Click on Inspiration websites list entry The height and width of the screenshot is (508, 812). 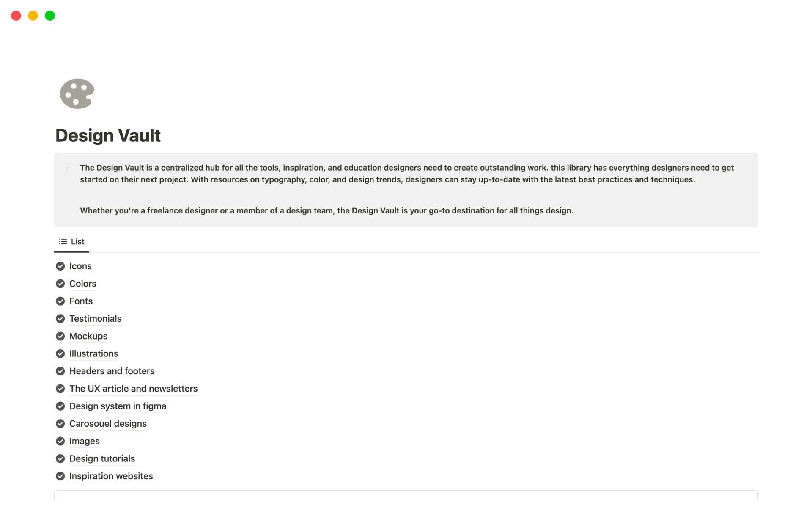[111, 476]
